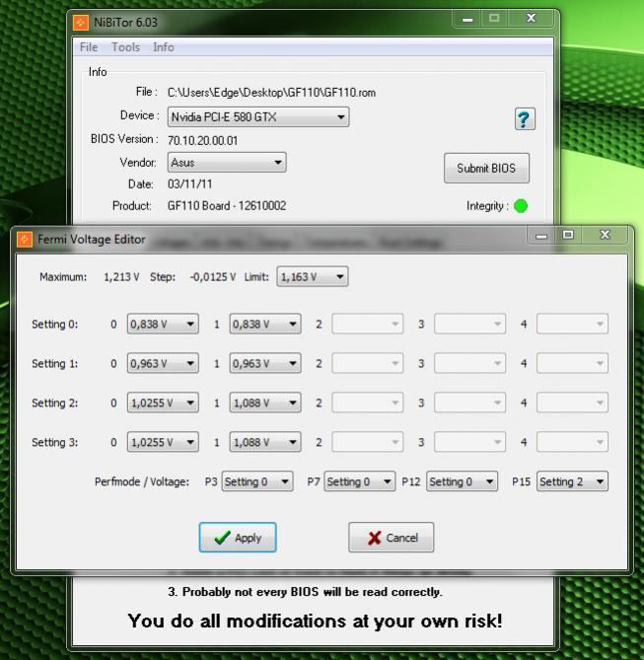Maximize the Fermi Voltage Editor window
Image resolution: width=644 pixels, height=660 pixels.
(568, 236)
